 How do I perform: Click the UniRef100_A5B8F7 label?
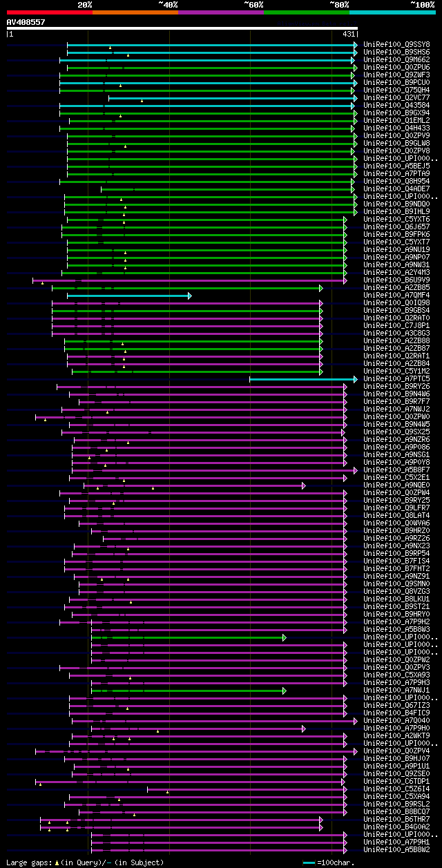[396, 470]
